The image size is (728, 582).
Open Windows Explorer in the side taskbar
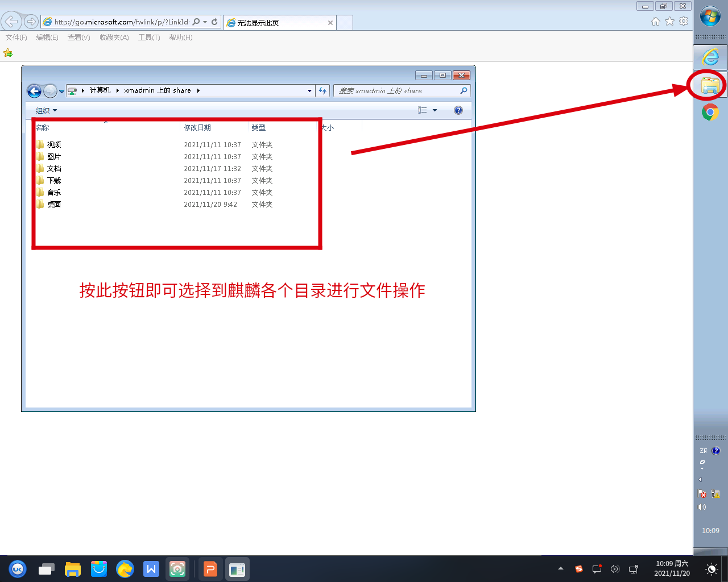[710, 86]
